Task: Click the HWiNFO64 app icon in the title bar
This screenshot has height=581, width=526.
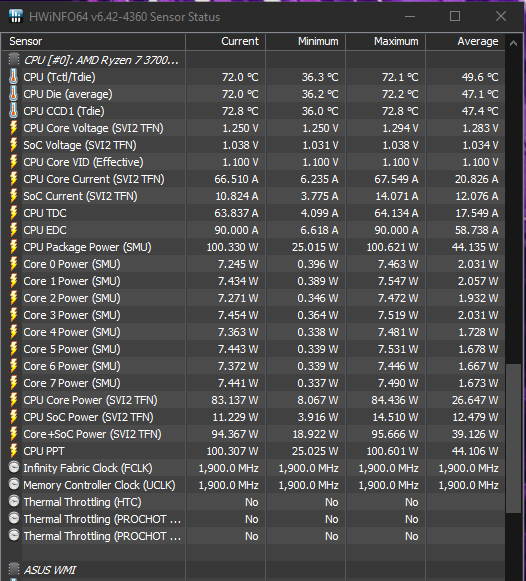Action: tap(16, 16)
